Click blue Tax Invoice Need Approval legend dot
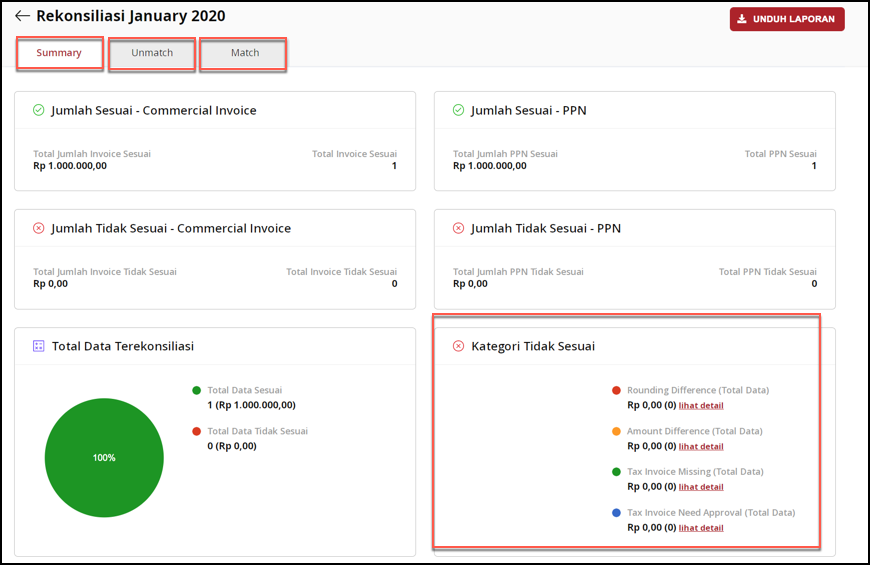Viewport: 870px width, 565px height. tap(617, 513)
